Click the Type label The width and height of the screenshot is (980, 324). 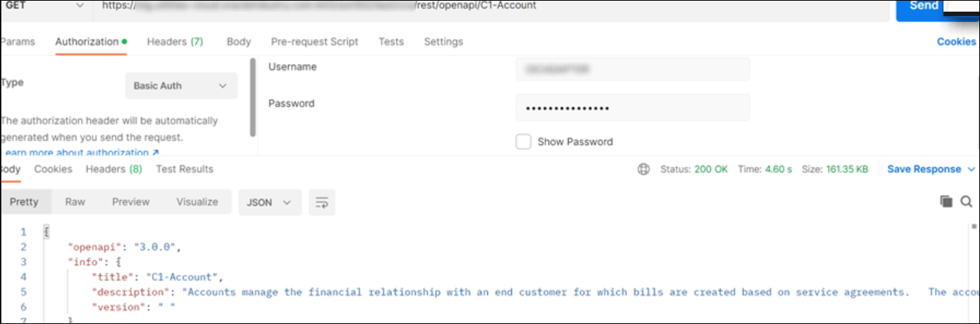[x=12, y=82]
